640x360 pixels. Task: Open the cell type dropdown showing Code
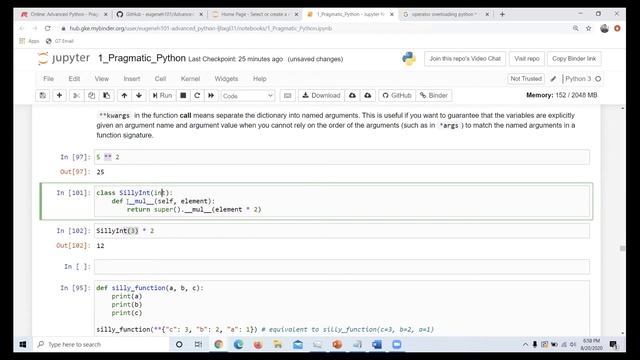(248, 96)
